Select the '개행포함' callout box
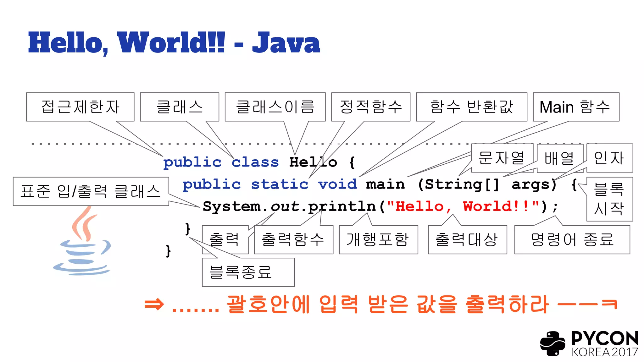Image resolution: width=644 pixels, height=362 pixels. point(379,239)
